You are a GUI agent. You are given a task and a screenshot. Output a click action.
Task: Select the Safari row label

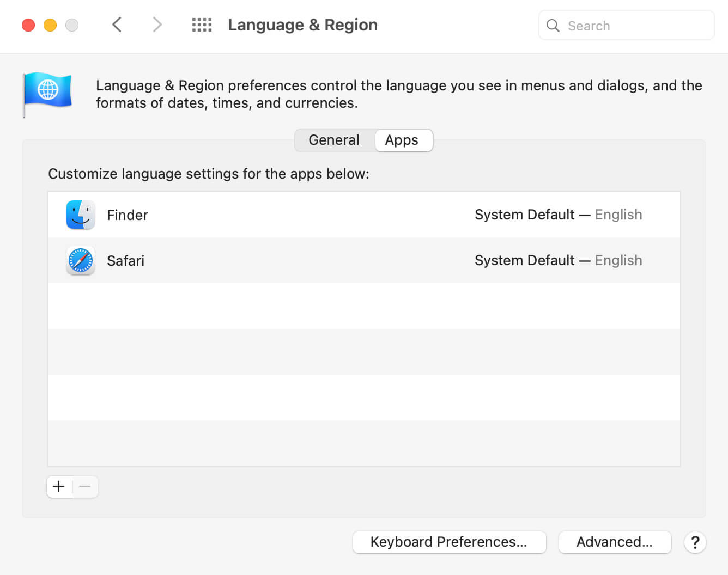pyautogui.click(x=126, y=261)
